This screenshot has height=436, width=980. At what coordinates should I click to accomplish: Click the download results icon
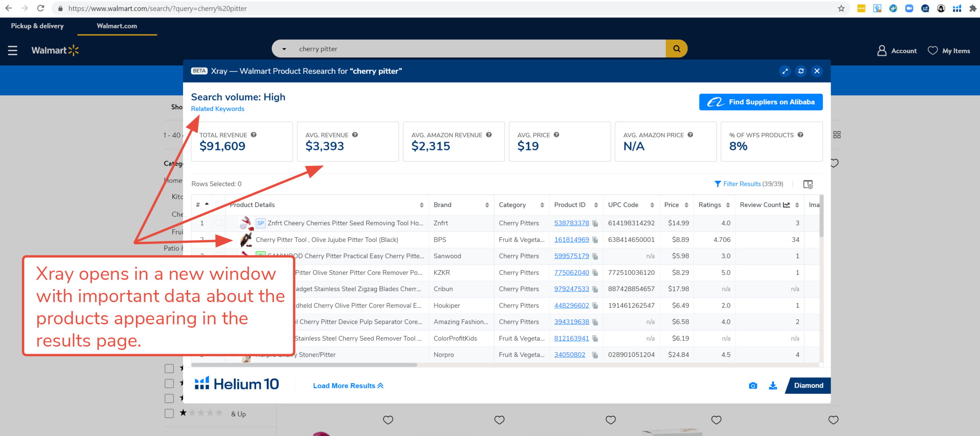(773, 385)
